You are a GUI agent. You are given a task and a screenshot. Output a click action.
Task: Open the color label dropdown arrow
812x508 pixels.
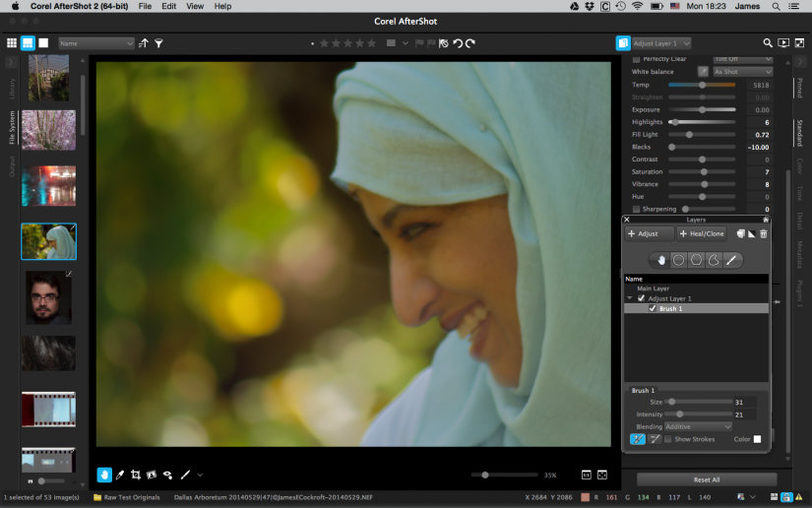tap(405, 43)
